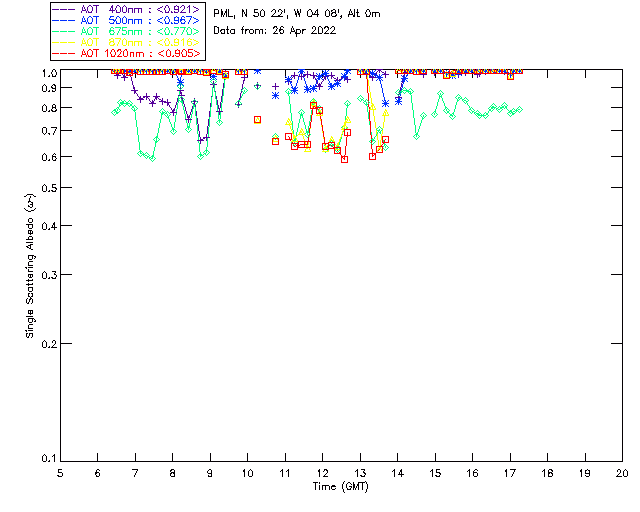Viewport: 640px width, 512px height.
Task: Click the AOT 400nm legend entry
Action: (x=126, y=9)
